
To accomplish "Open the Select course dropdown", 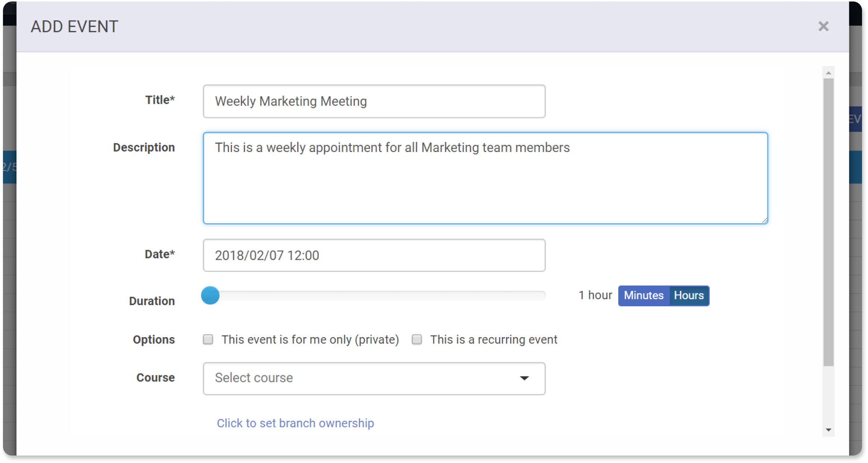I will (374, 378).
